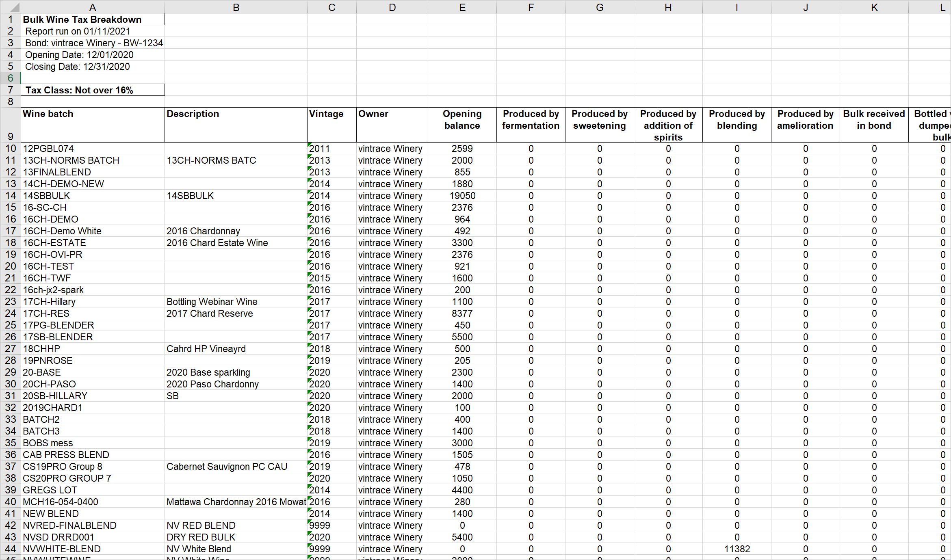Image resolution: width=951 pixels, height=560 pixels.
Task: Click 'Mattawa Chardonnay 2016 Mowat' description cell
Action: (x=236, y=502)
